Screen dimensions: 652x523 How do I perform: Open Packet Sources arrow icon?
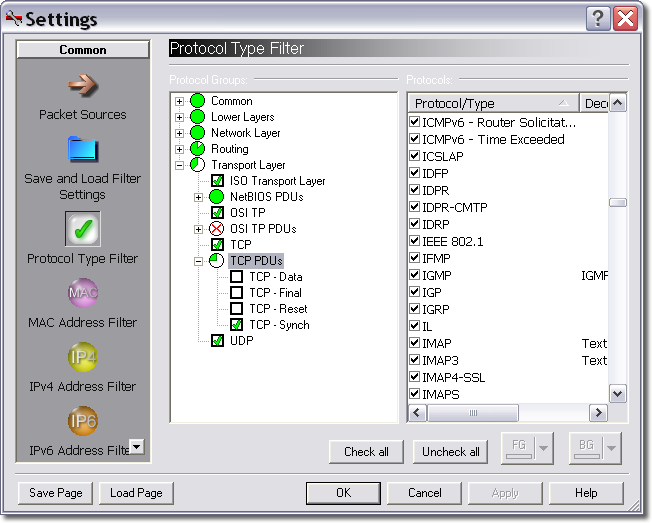click(x=83, y=85)
